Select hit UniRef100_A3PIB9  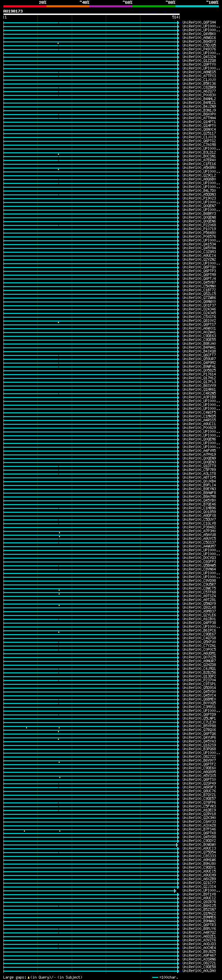[x=199, y=397]
